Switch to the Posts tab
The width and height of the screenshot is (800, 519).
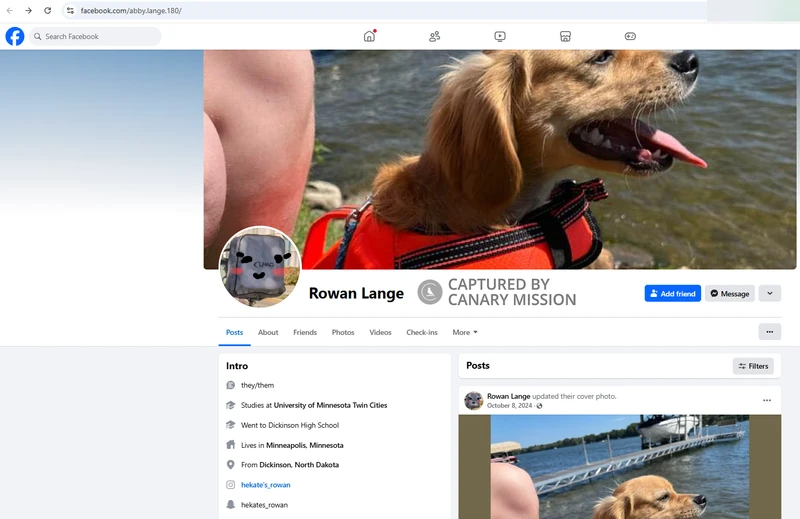click(235, 332)
